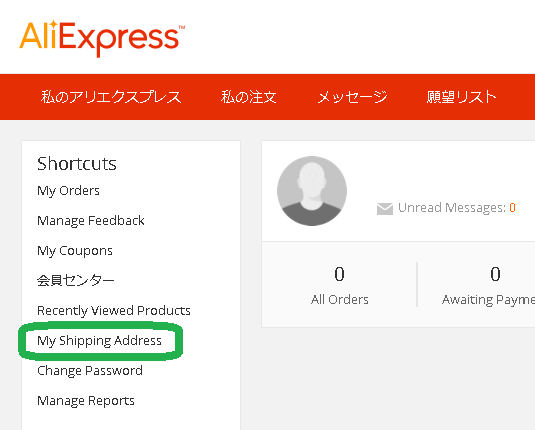Click the Unread Messages count
The image size is (535, 430).
(512, 207)
